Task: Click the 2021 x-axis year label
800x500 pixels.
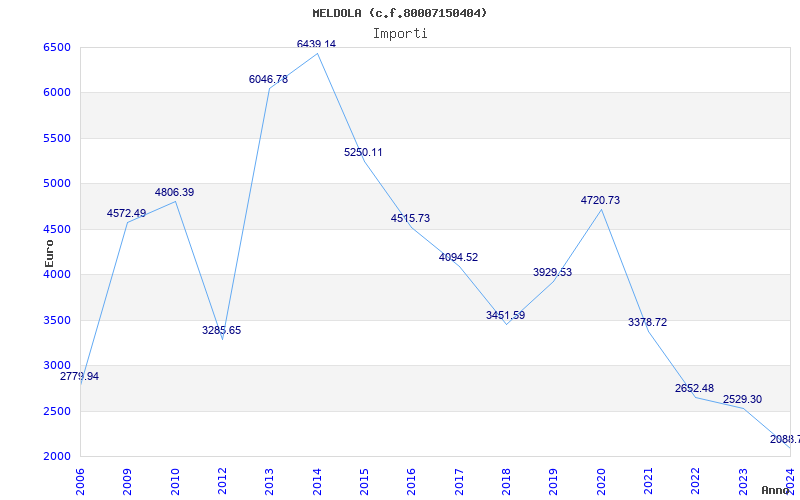Action: [648, 482]
